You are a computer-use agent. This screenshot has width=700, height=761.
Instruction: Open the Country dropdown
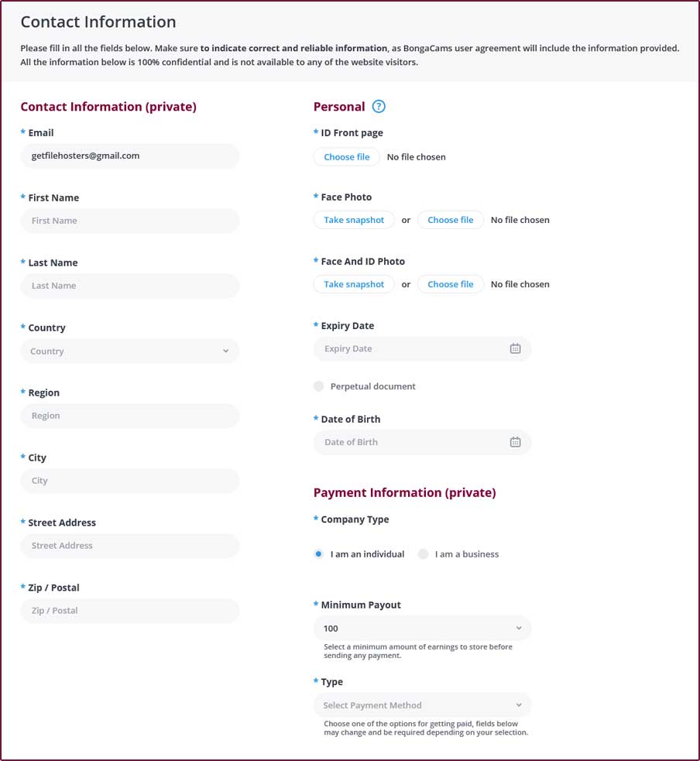[x=129, y=351]
